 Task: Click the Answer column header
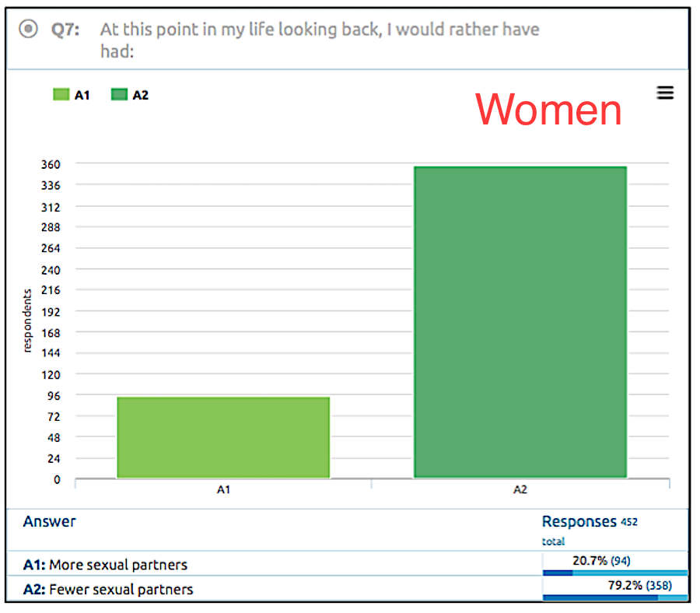(50, 521)
